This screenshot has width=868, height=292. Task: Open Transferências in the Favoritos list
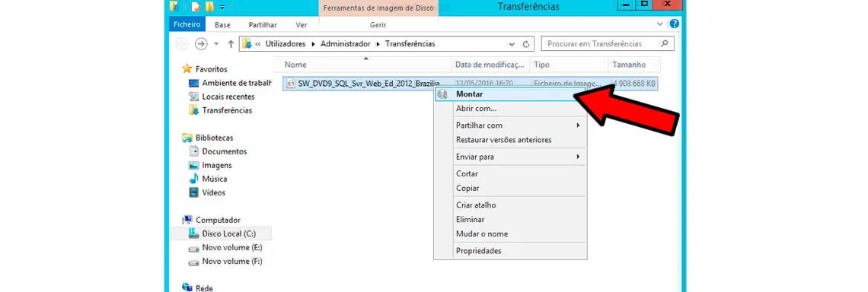227,110
